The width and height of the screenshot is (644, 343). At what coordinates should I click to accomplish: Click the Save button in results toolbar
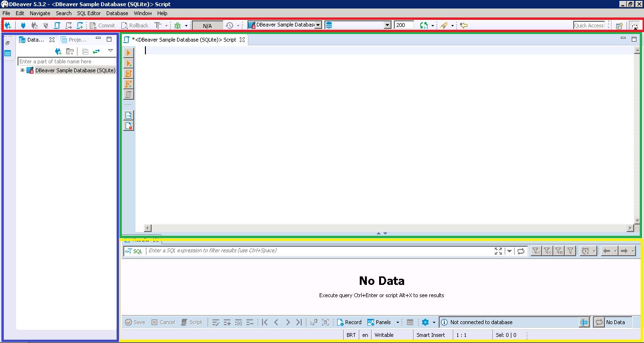coord(135,322)
